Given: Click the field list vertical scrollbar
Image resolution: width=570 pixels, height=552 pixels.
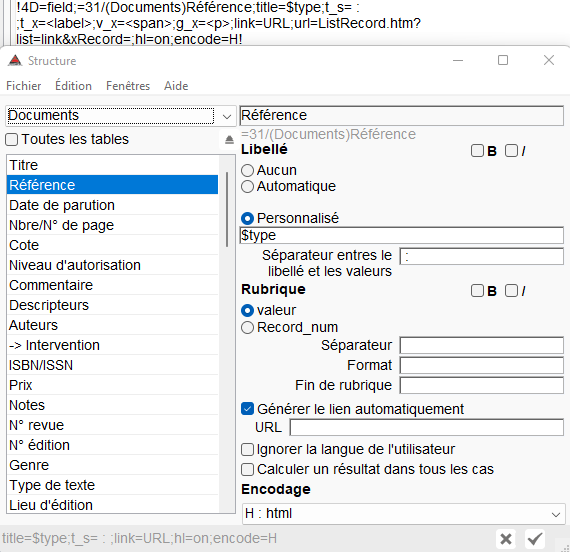Looking at the screenshot, I should coord(227,210).
